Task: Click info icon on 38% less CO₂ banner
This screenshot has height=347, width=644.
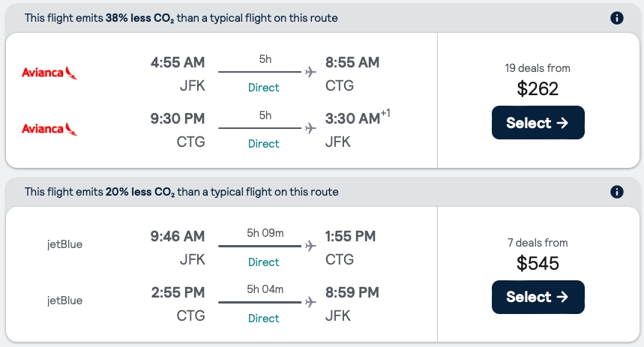Action: tap(617, 18)
